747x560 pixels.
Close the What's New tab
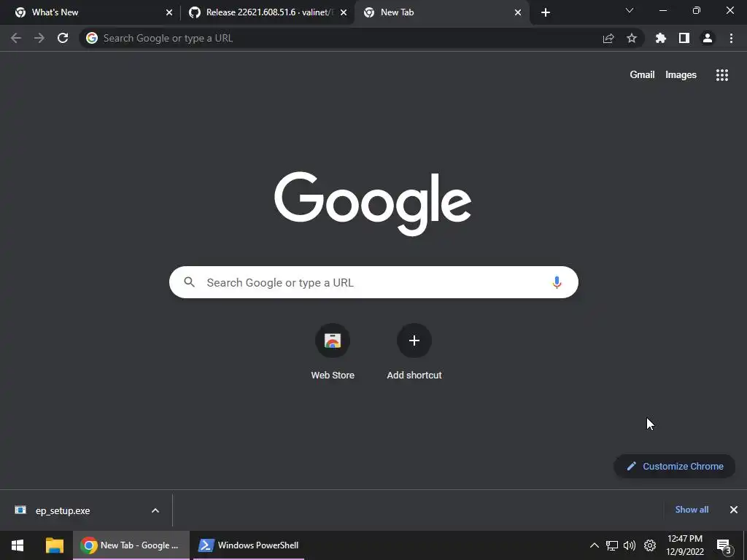pos(169,12)
